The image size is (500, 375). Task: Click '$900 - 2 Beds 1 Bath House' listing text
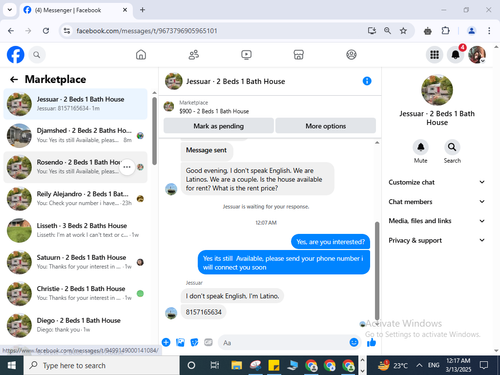pyautogui.click(x=214, y=111)
